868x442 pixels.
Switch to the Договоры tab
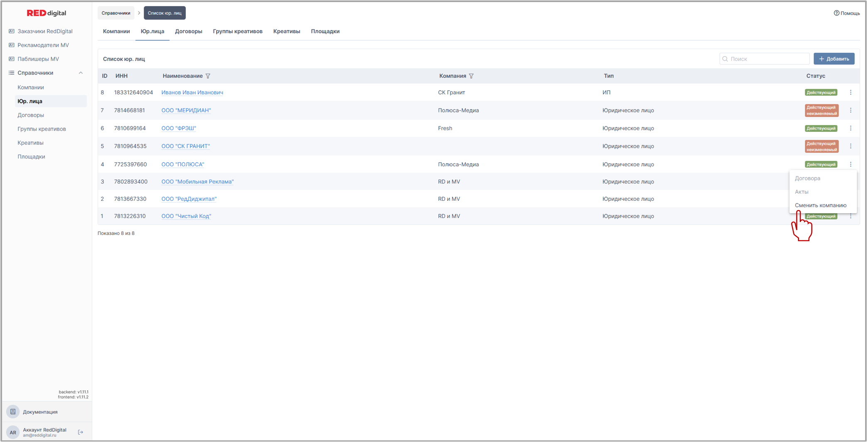188,31
